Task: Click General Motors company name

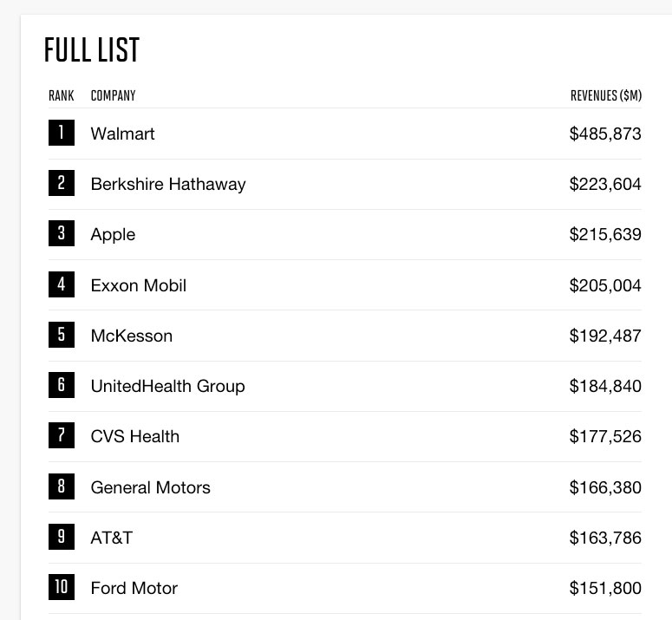Action: pyautogui.click(x=150, y=487)
